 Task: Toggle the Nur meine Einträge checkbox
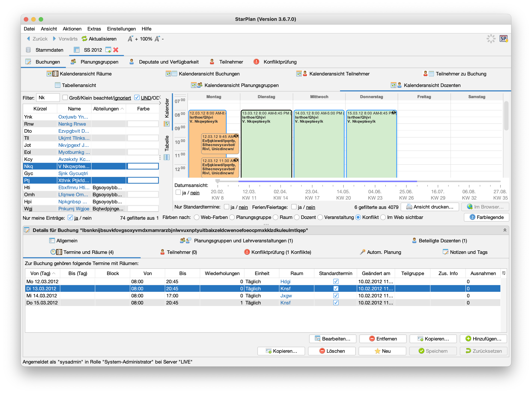(70, 217)
